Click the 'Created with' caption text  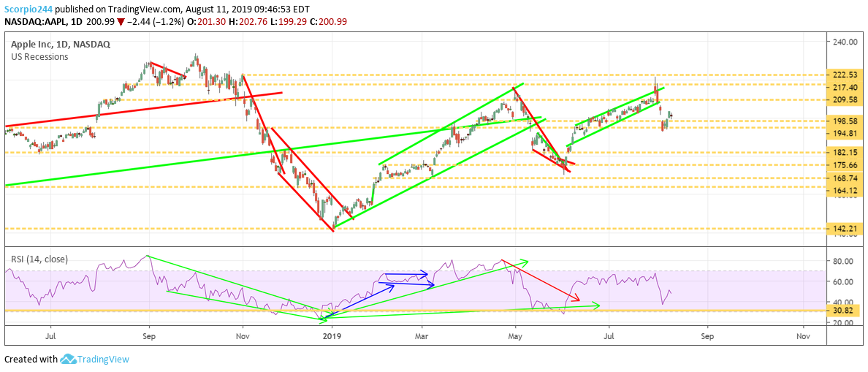tap(31, 360)
